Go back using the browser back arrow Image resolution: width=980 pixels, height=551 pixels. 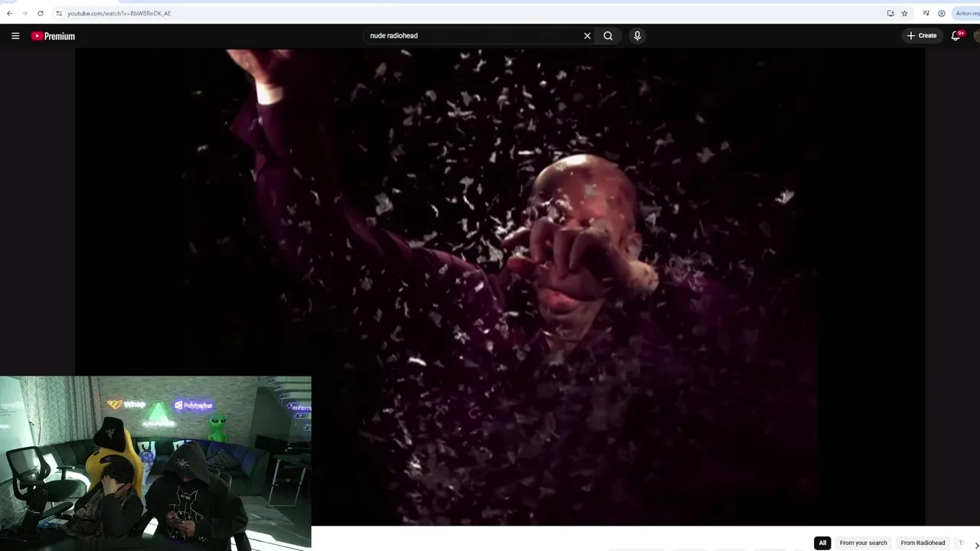pyautogui.click(x=9, y=13)
